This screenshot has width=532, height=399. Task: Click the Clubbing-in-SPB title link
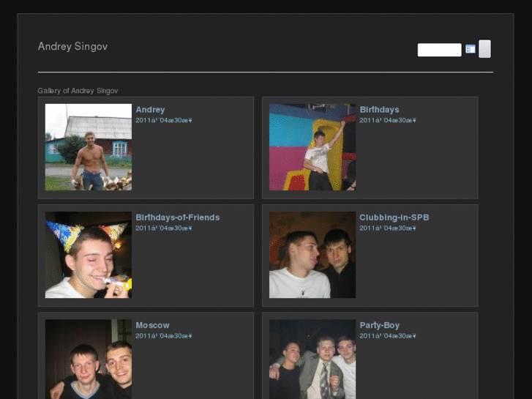394,217
